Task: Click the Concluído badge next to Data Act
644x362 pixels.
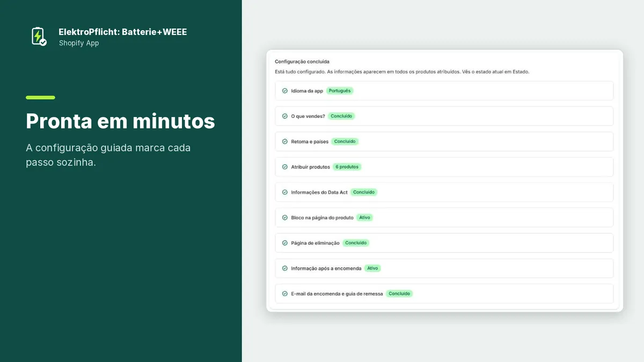Action: 364,192
